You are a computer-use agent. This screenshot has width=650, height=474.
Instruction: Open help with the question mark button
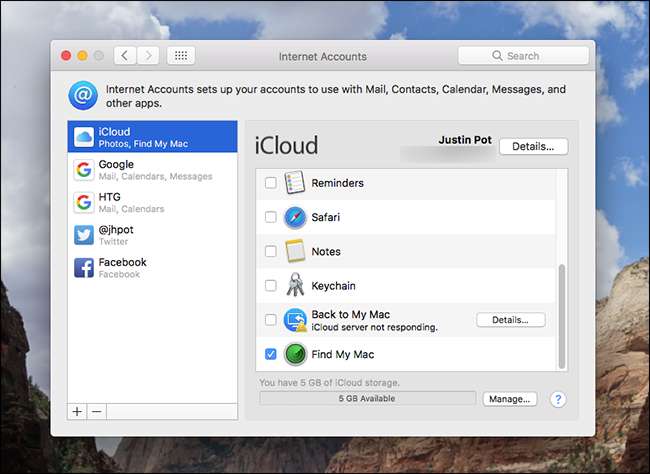point(558,399)
